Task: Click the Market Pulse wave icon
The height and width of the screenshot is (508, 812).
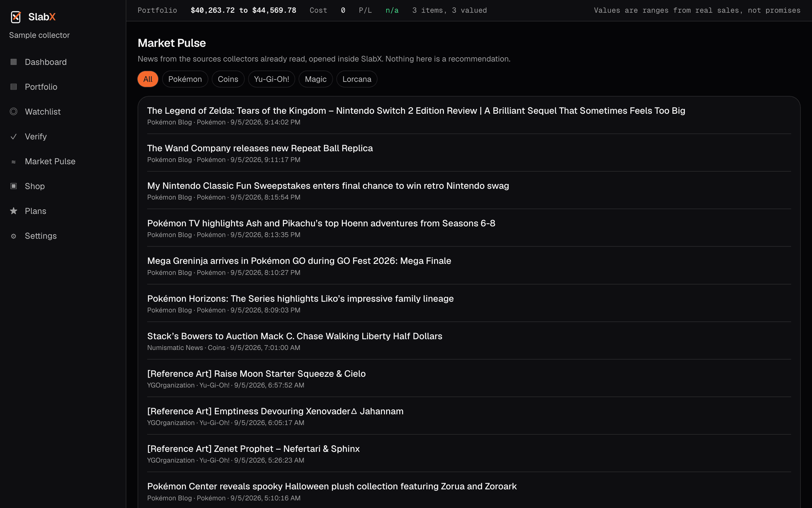Action: coord(14,162)
